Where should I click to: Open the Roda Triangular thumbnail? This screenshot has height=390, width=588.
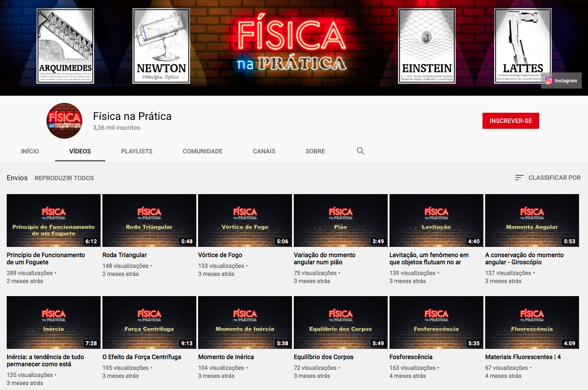click(149, 220)
